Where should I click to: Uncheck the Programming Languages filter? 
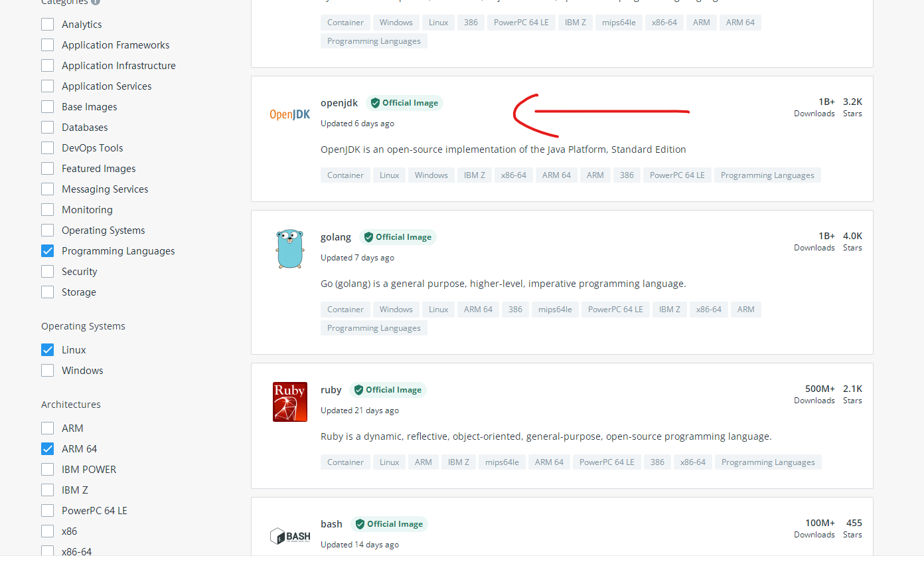(47, 250)
